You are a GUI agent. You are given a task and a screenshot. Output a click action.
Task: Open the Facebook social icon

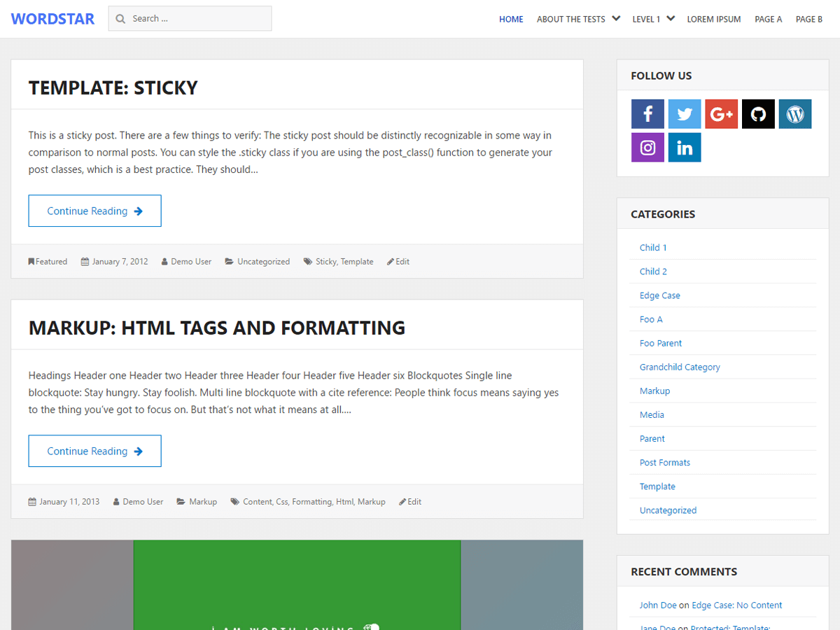coord(647,114)
